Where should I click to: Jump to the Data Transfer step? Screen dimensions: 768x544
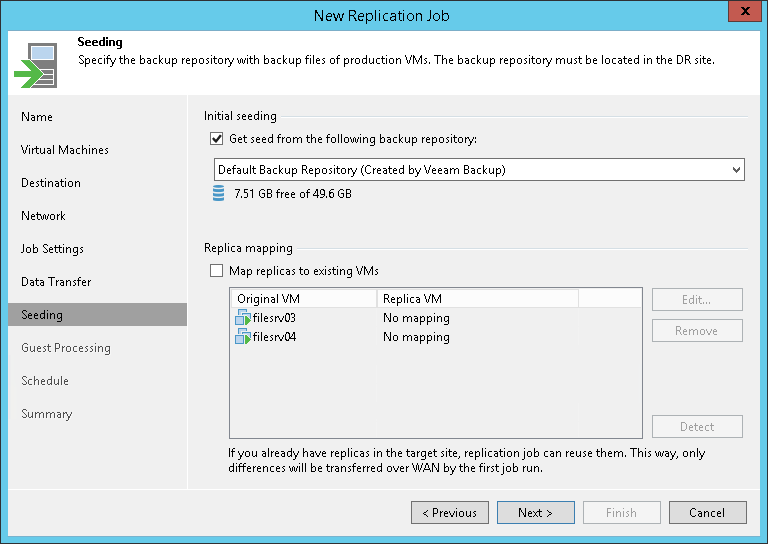(x=56, y=282)
